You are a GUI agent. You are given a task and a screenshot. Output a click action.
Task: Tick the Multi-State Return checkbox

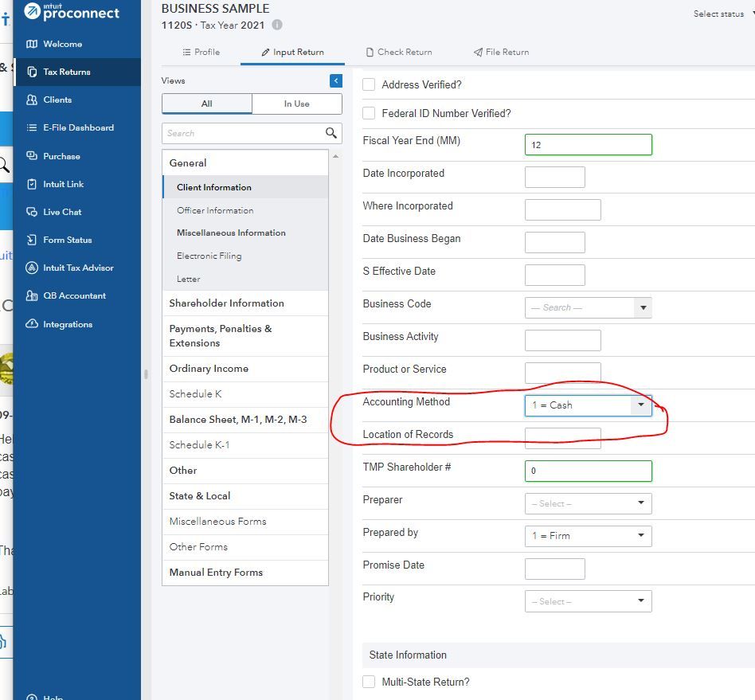pyautogui.click(x=369, y=682)
